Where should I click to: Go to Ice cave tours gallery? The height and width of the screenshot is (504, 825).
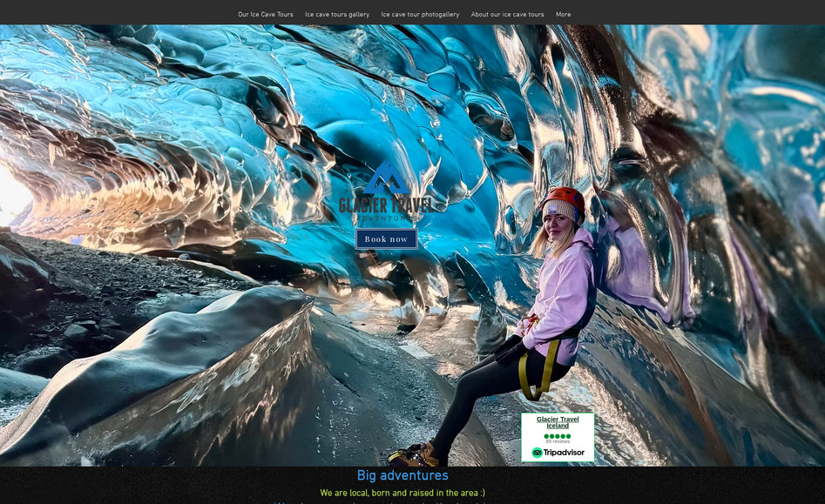(337, 15)
